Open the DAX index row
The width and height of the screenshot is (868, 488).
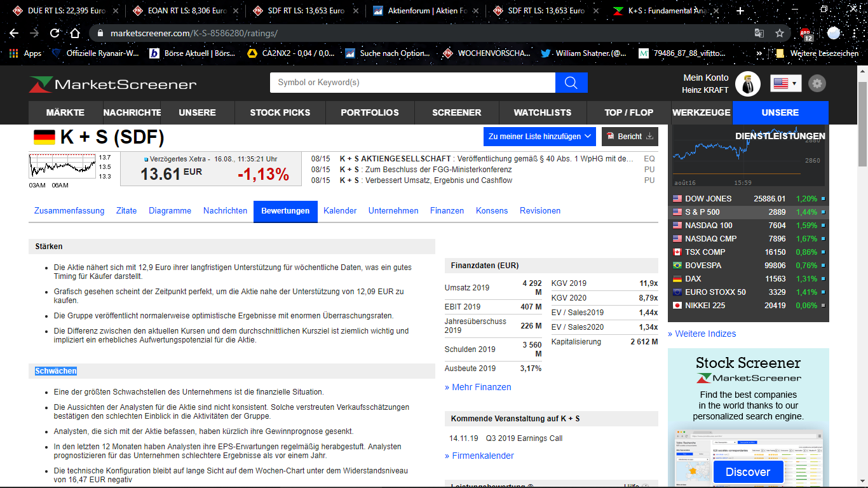(x=749, y=279)
